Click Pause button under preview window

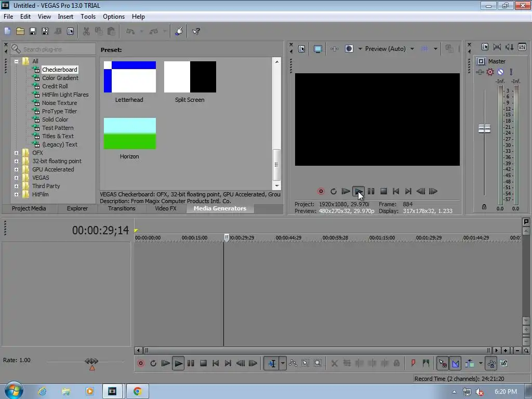pos(371,191)
